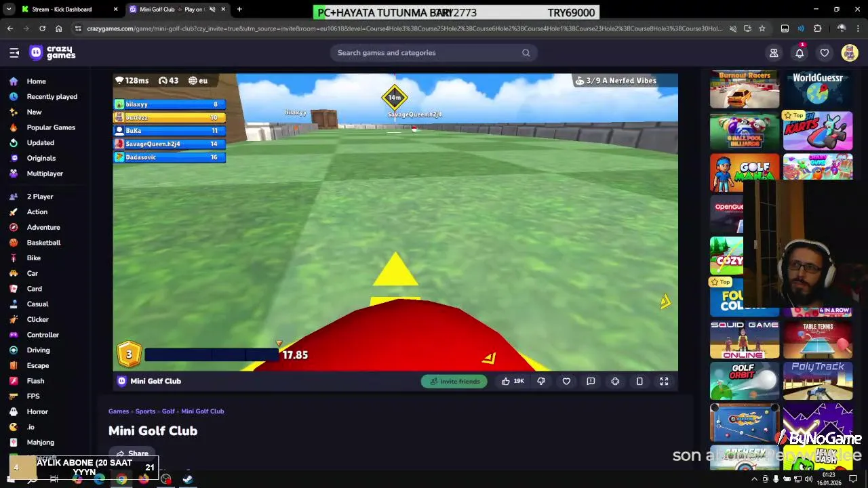Click the Escape category icon
Viewport: 868px width, 488px height.
click(x=14, y=365)
